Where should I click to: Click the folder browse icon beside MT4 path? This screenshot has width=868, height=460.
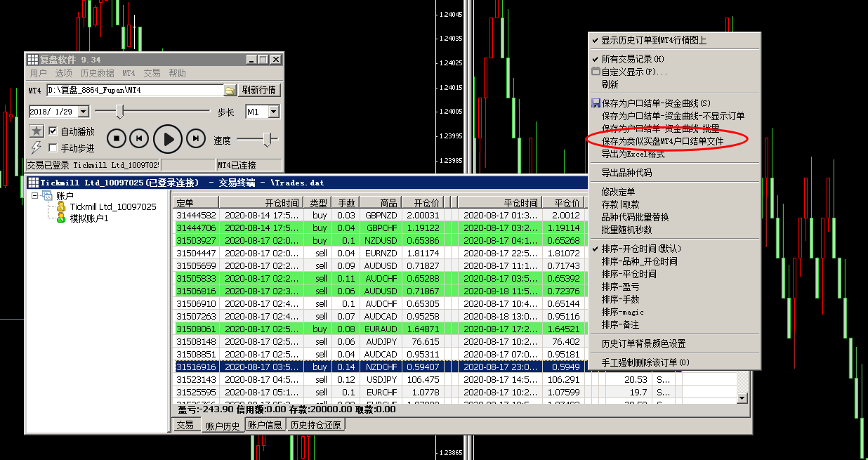230,91
